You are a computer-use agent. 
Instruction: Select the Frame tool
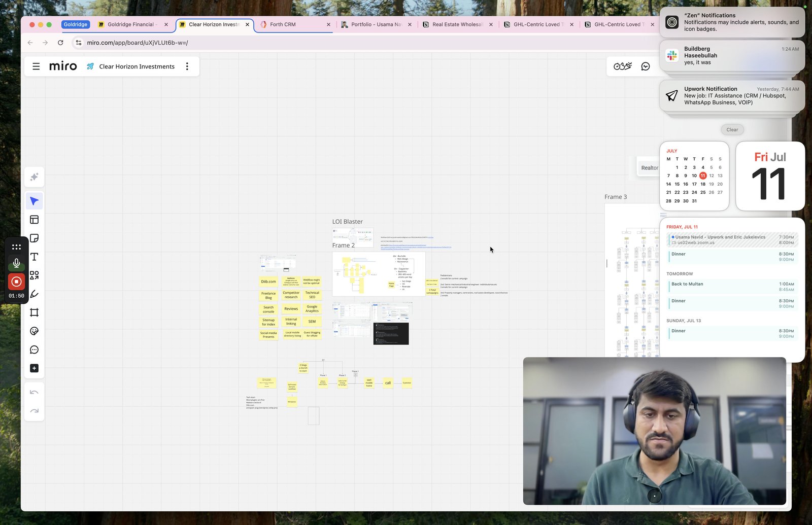[x=34, y=312]
